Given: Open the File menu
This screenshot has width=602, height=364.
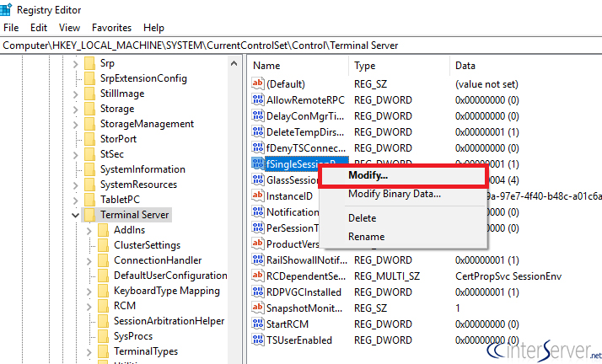Looking at the screenshot, I should [11, 28].
